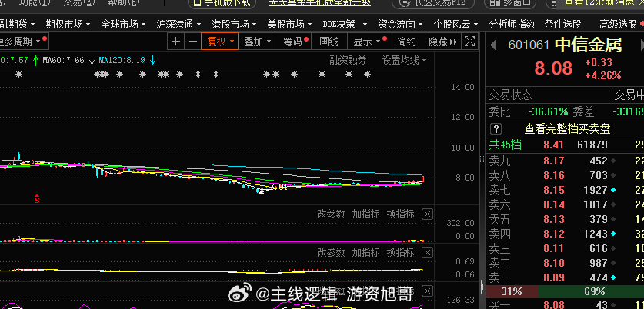The width and height of the screenshot is (644, 309).
Task: Click 换指标 on the volume panel
Action: point(400,214)
